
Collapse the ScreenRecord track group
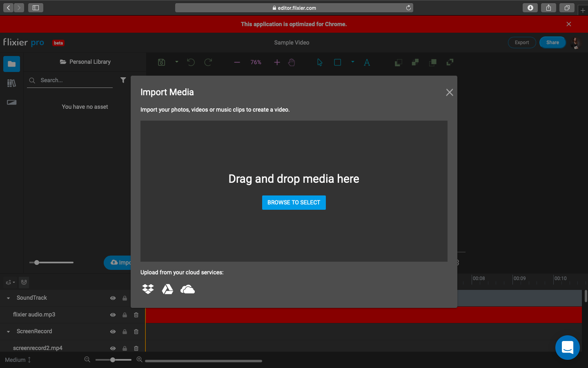coord(8,332)
